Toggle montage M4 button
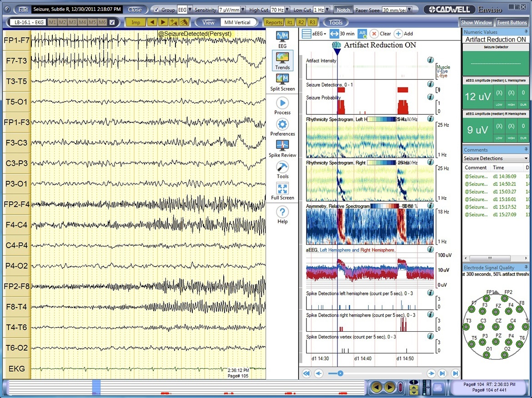Screen dimensions: 532x398 pyautogui.click(x=82, y=22)
